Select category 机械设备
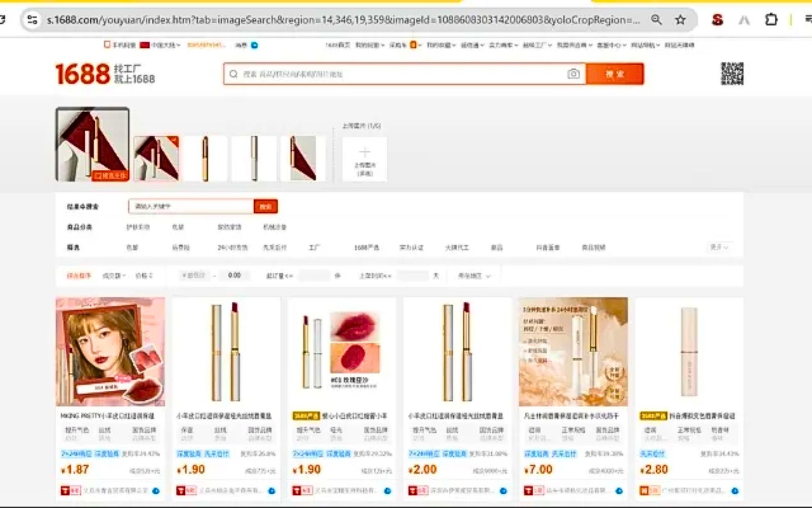This screenshot has width=812, height=508. click(x=275, y=227)
